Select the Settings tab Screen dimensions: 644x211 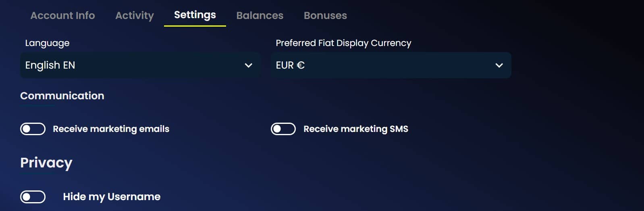point(195,15)
